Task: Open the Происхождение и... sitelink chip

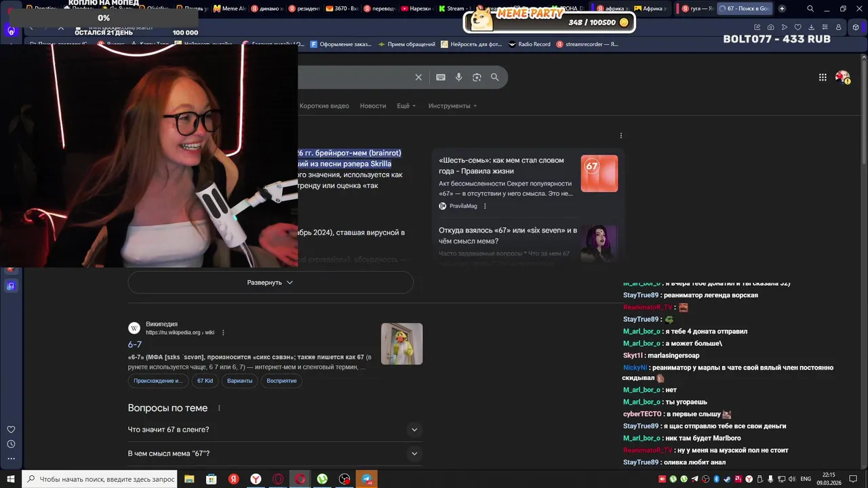Action: [x=158, y=381]
